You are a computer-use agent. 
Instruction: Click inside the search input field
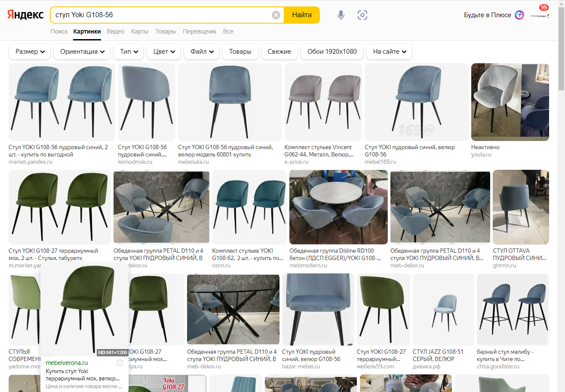click(161, 15)
